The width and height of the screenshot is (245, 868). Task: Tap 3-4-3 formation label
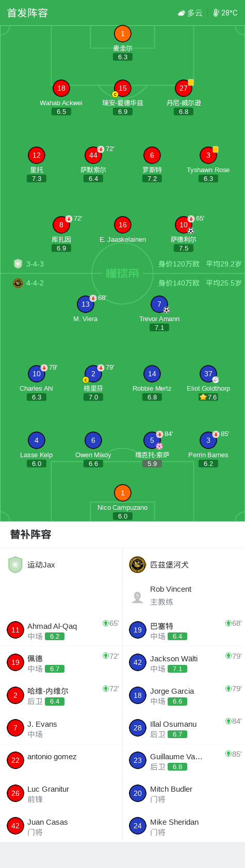(x=35, y=264)
